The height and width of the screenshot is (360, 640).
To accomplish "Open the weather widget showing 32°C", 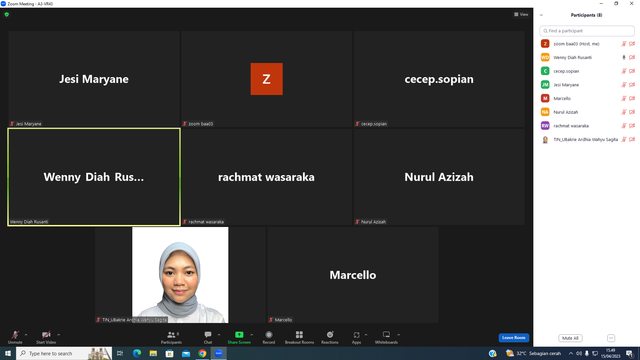I will coord(533,353).
